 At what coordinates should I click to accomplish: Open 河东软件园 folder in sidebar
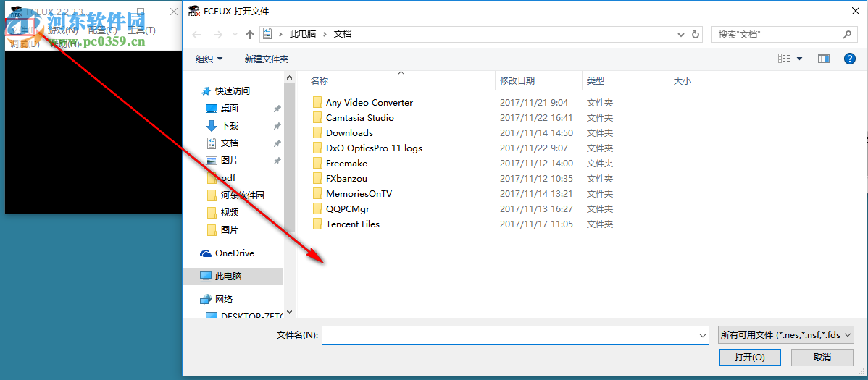click(243, 195)
